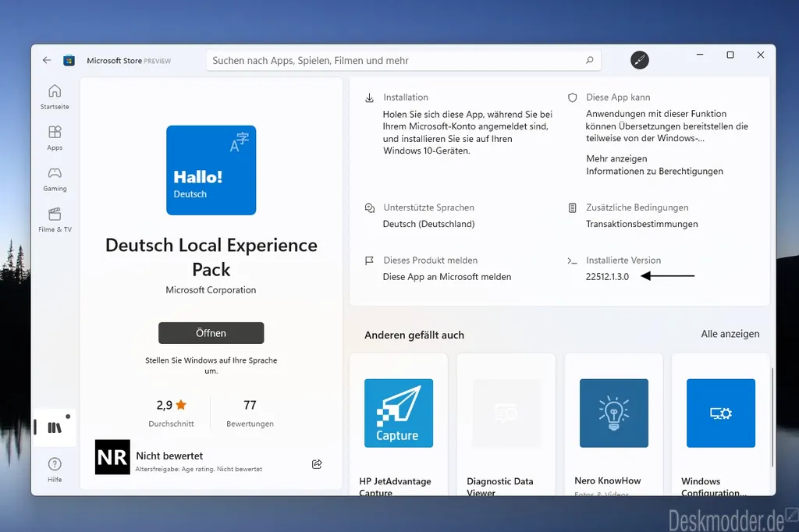This screenshot has width=799, height=532.
Task: Click the 2,9 star average rating
Action: click(171, 413)
